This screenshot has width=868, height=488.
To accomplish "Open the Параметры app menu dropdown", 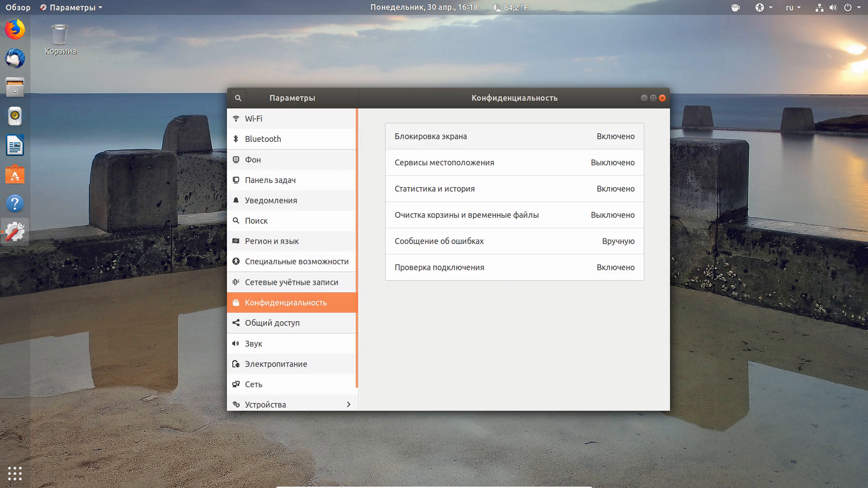I will click(71, 8).
